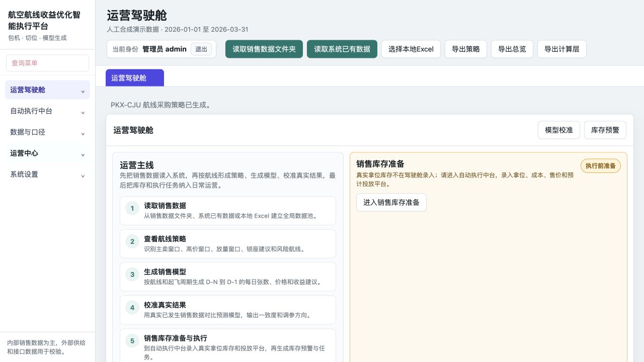Image resolution: width=644 pixels, height=362 pixels.
Task: Open 模型校准 in the dashboard header
Action: tap(559, 130)
